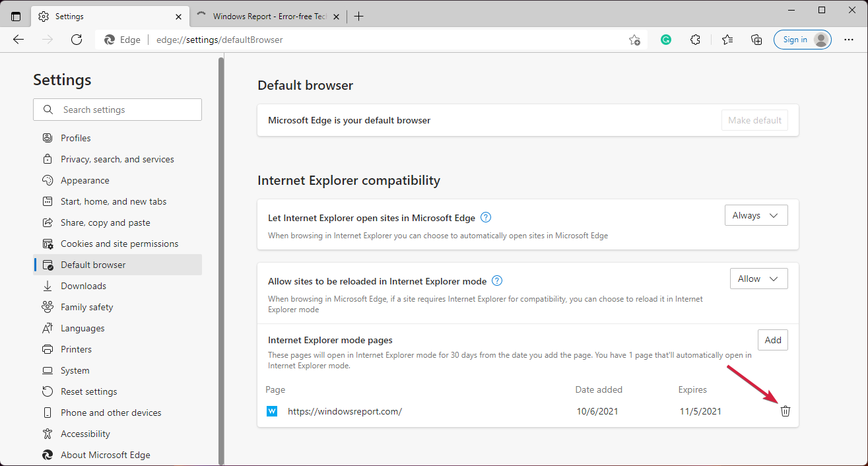Viewport: 868px width, 466px height.
Task: Add this page to favorites
Action: (x=634, y=40)
